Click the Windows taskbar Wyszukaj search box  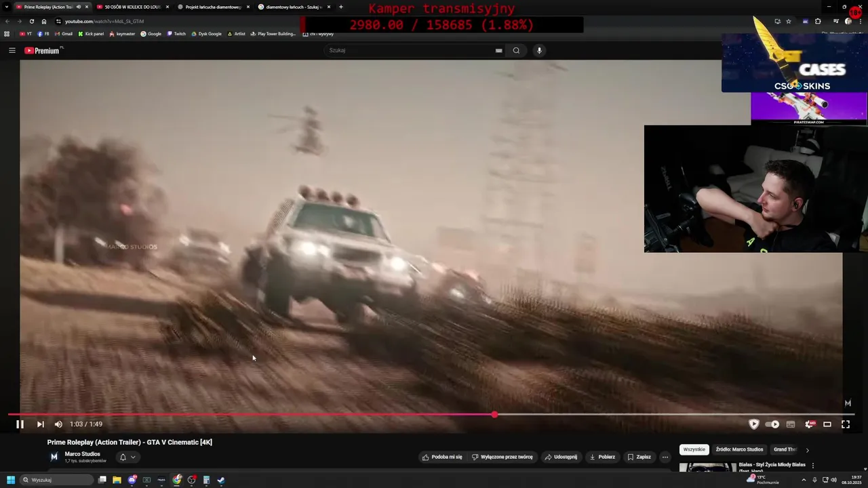[x=57, y=480]
